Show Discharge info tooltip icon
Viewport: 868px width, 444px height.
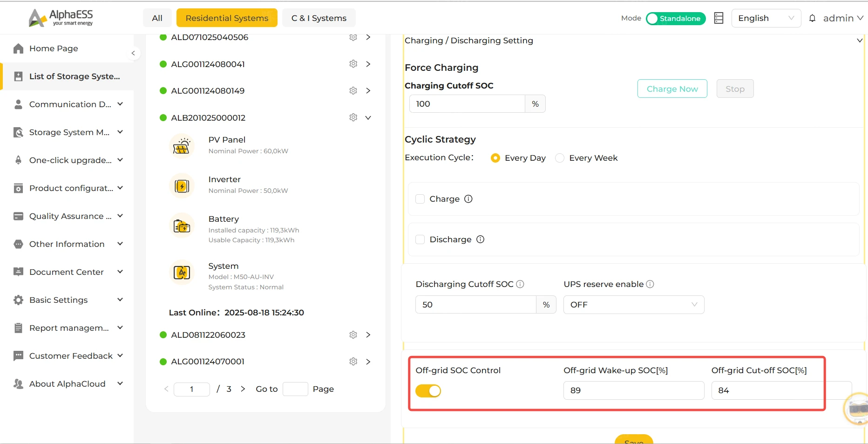481,239
